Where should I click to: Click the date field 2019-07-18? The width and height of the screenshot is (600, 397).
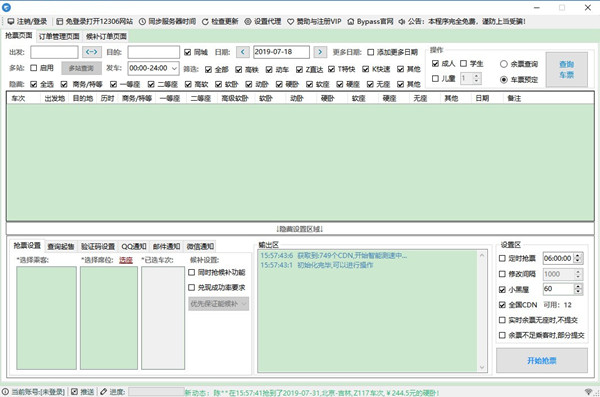(x=281, y=52)
